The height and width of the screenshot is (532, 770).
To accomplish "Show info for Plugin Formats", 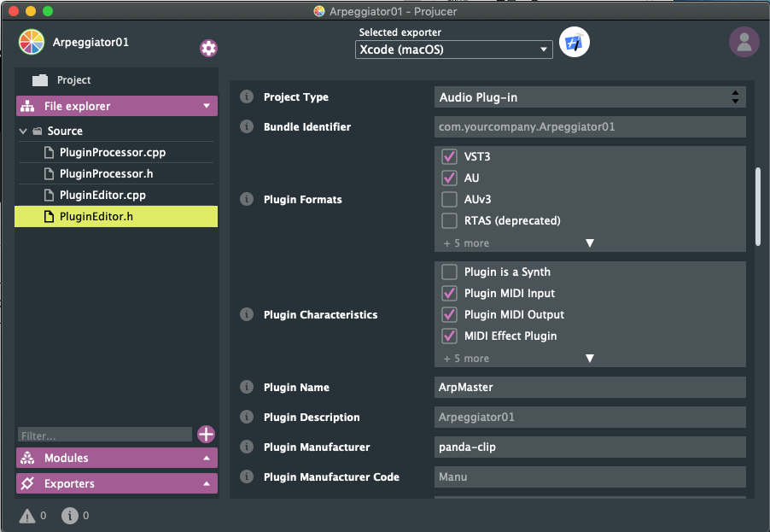I will [247, 199].
